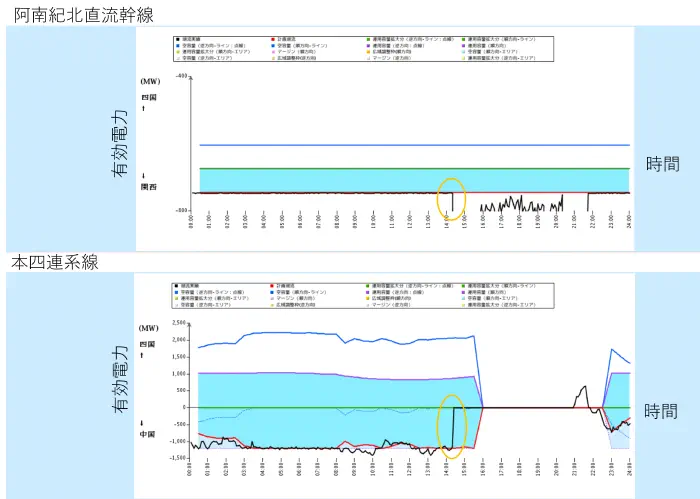Image resolution: width=700 pixels, height=499 pixels.
Task: Click the black legend marker in the top chart
Action: tap(178, 39)
